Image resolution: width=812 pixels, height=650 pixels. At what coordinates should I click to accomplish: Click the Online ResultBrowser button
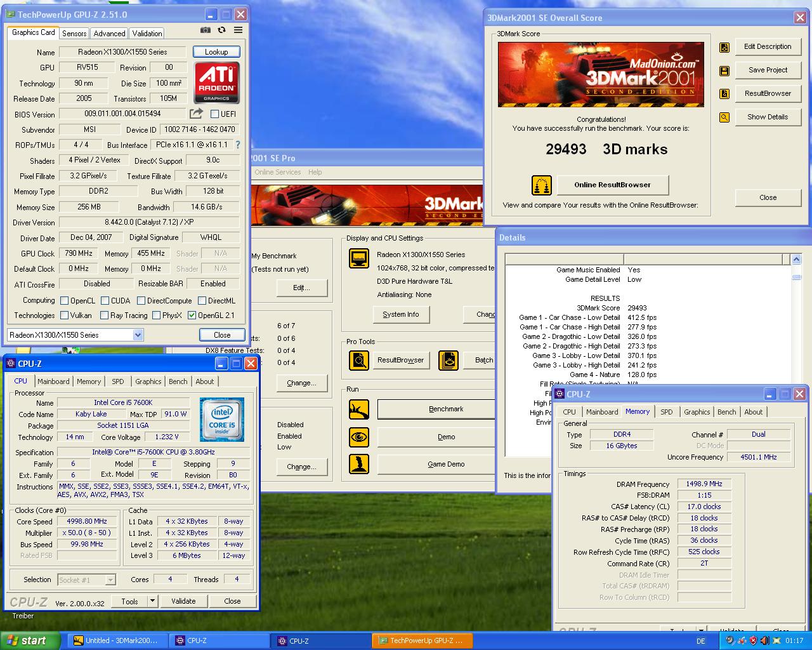point(613,185)
